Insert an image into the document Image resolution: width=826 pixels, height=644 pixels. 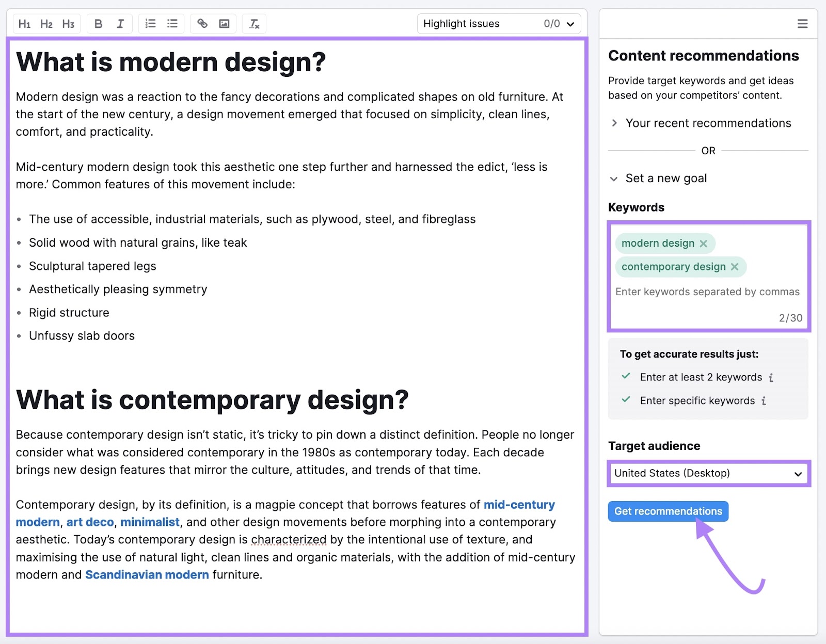tap(224, 24)
